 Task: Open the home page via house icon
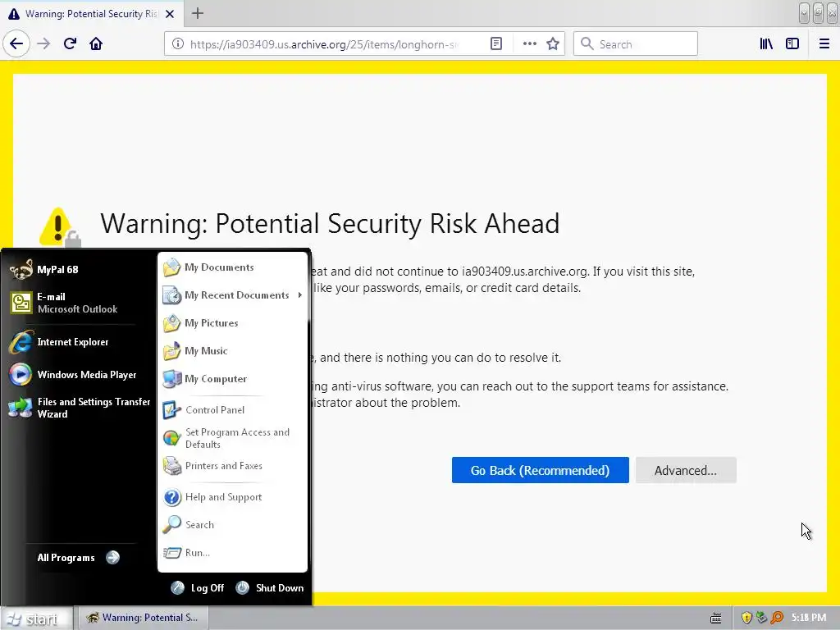click(x=96, y=43)
